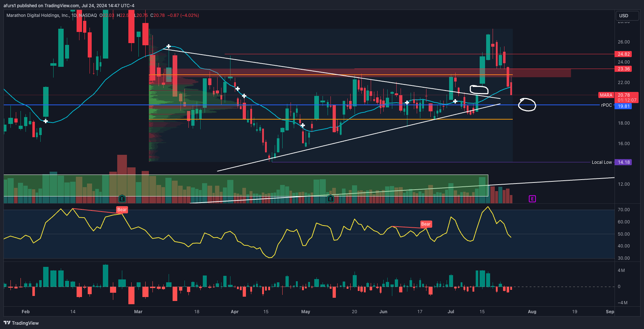Viewport: 644px width, 329px height.
Task: Click the earnings E marker near March
Action: (122, 198)
